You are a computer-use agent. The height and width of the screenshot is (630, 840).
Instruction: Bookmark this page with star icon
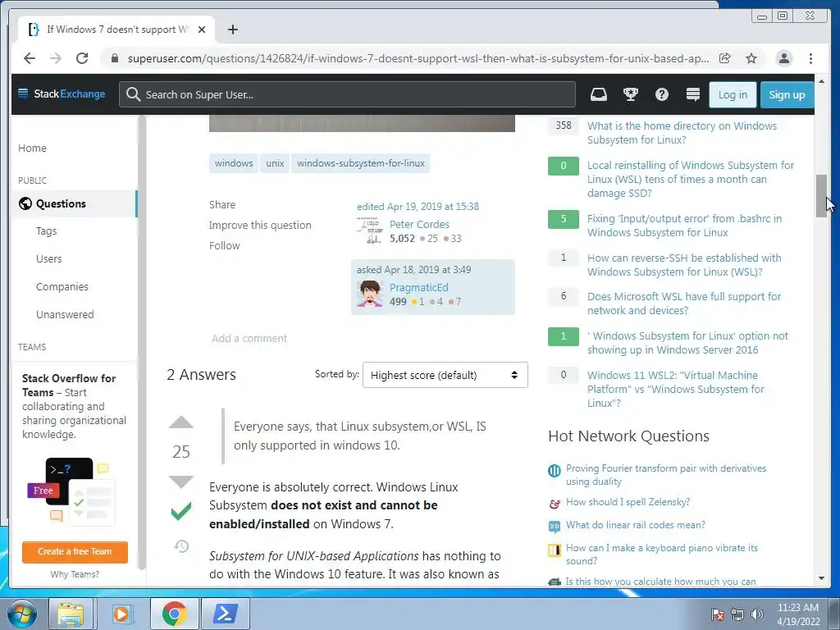(x=751, y=58)
